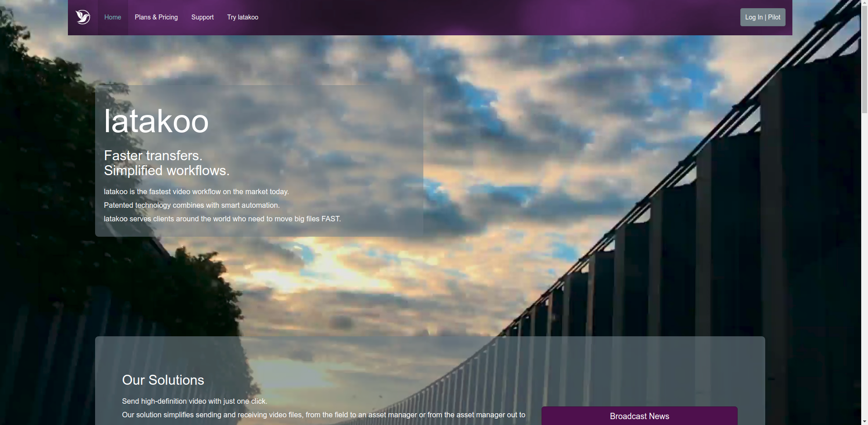This screenshot has width=868, height=425.
Task: Click 'Simplified workflows.' text
Action: click(x=167, y=171)
